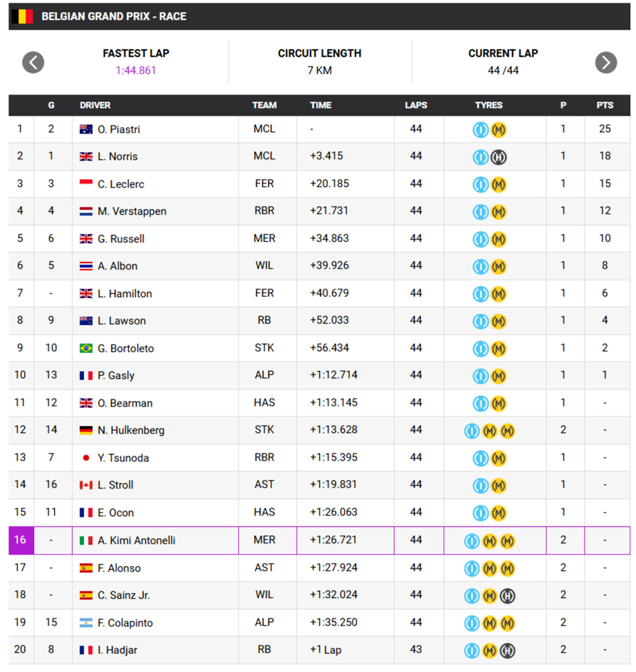Click the PTS column header
Viewport: 636px width, 672px height.
[605, 105]
